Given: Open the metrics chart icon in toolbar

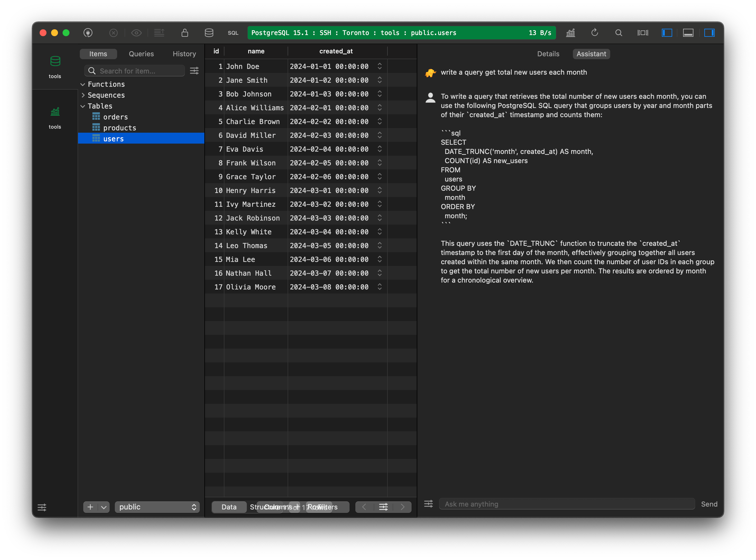Looking at the screenshot, I should (570, 32).
